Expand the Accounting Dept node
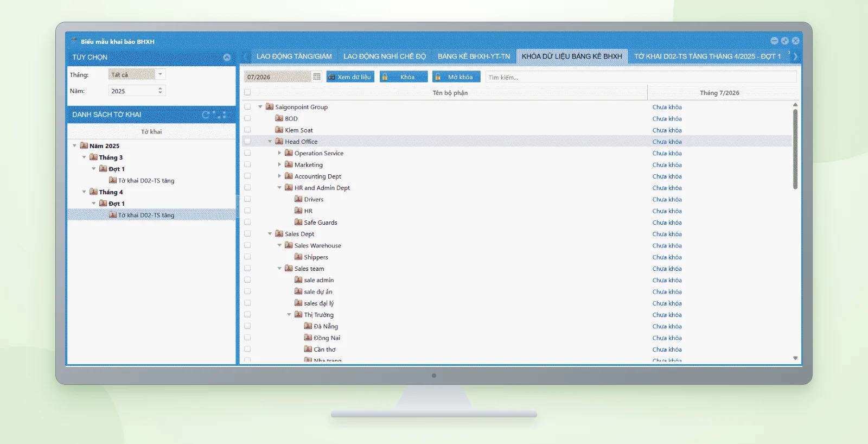The width and height of the screenshot is (868, 444). tap(280, 176)
